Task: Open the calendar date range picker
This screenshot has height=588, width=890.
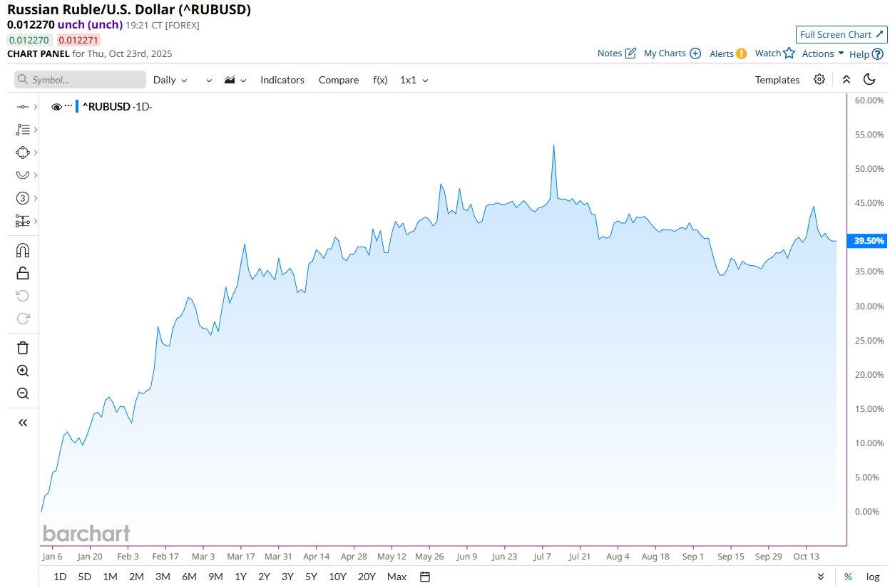Action: [x=425, y=577]
